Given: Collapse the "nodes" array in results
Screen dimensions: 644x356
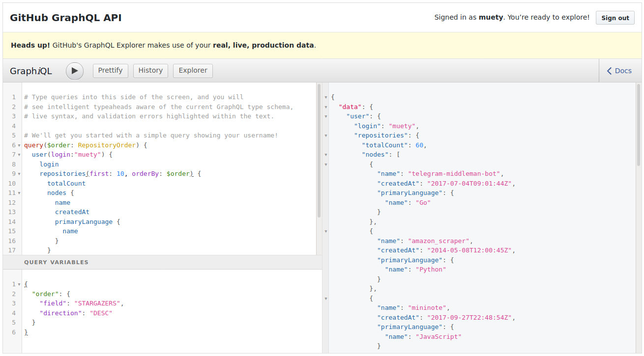Looking at the screenshot, I should point(325,155).
